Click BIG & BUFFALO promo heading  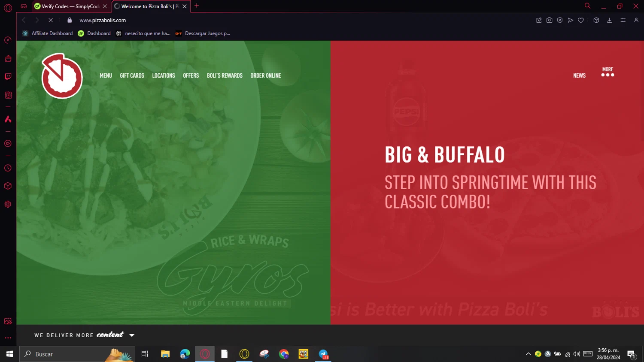445,155
